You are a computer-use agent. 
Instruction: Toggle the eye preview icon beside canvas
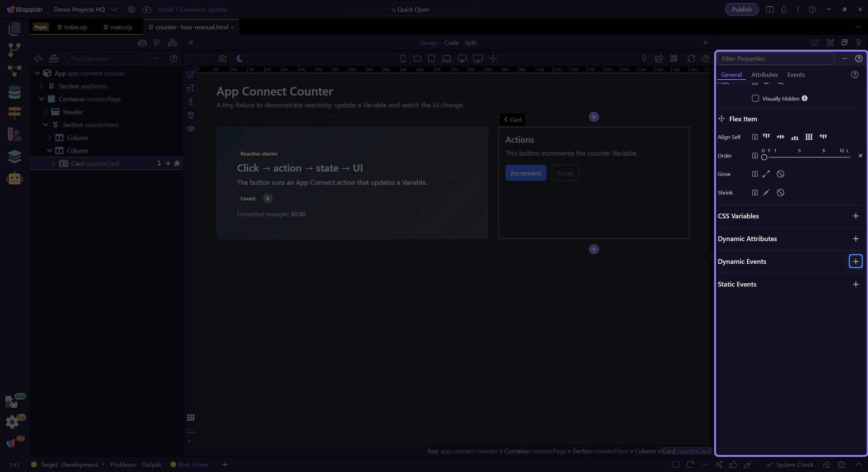pyautogui.click(x=191, y=129)
